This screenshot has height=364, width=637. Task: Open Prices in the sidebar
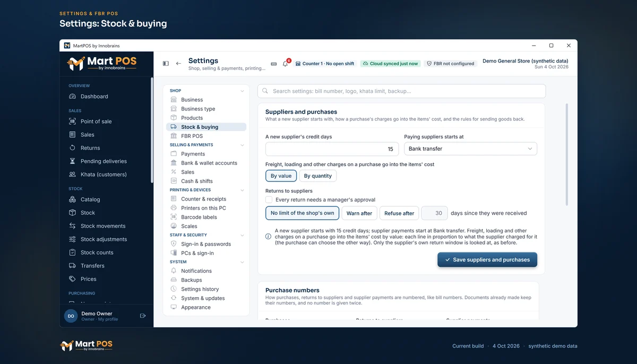(x=106, y=279)
